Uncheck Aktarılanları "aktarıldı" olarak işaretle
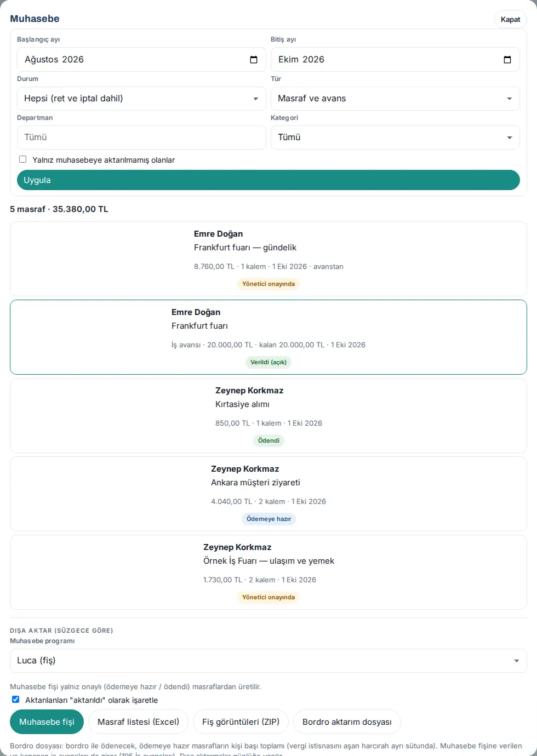Viewport: 537px width, 756px height. coord(15,700)
